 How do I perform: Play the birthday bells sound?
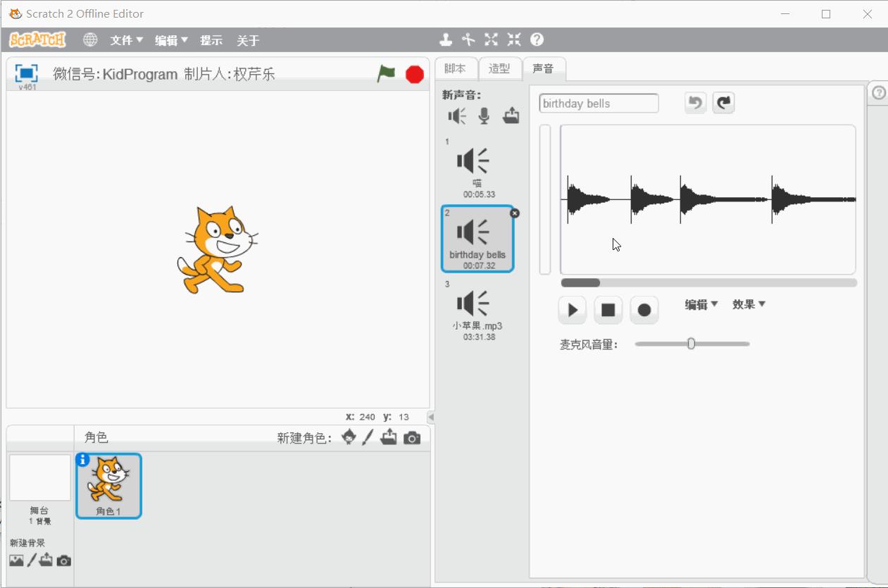[571, 310]
